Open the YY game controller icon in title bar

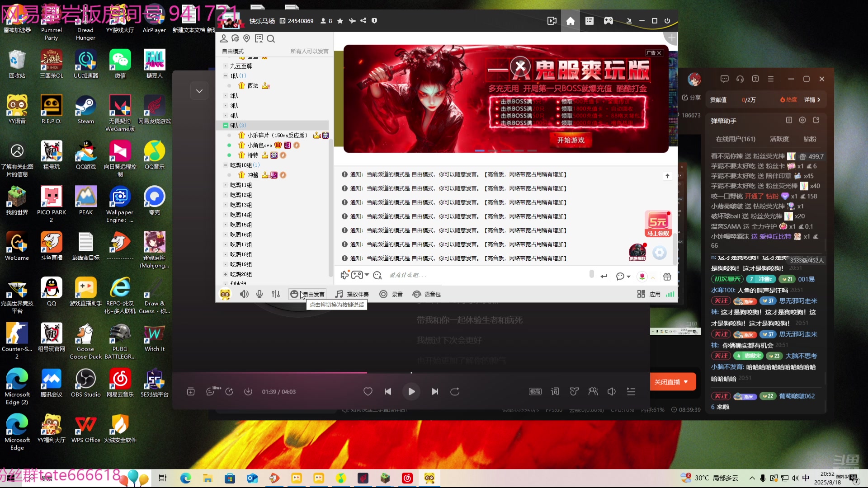(x=609, y=21)
